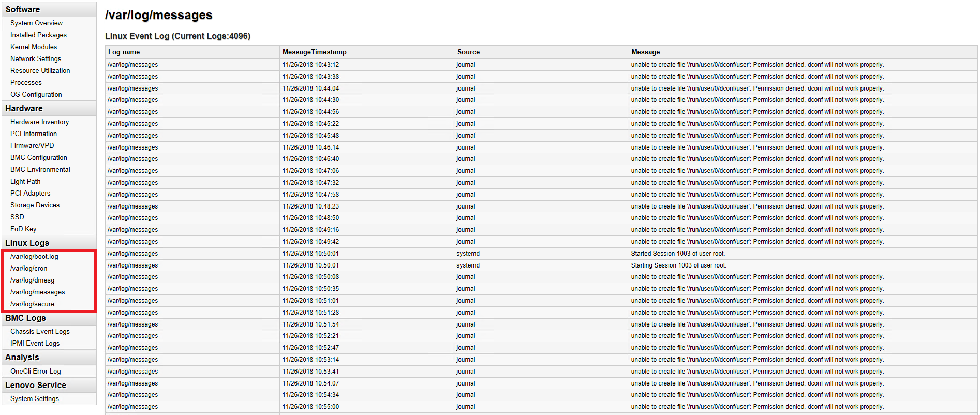Open /var/log/cron log
Viewport: 980px width, 415px height.
29,268
